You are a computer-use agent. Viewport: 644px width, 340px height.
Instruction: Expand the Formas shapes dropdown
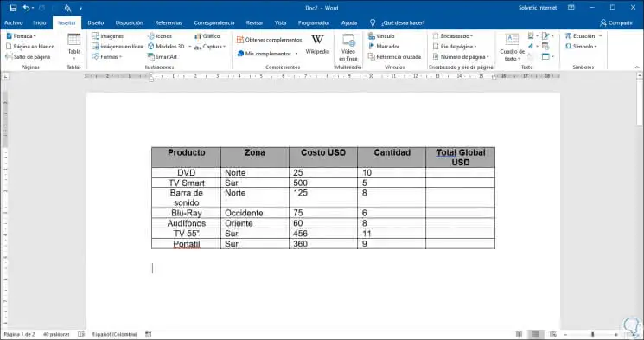[x=107, y=57]
